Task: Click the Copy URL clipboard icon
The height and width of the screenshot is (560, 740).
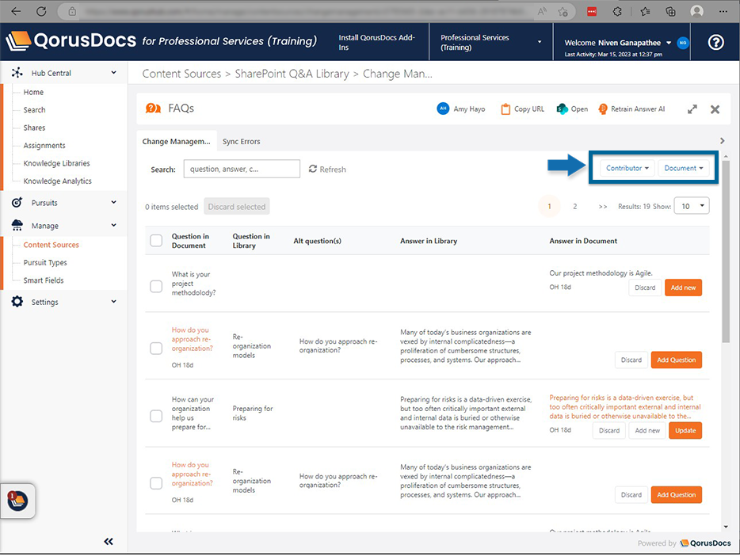Action: [505, 109]
